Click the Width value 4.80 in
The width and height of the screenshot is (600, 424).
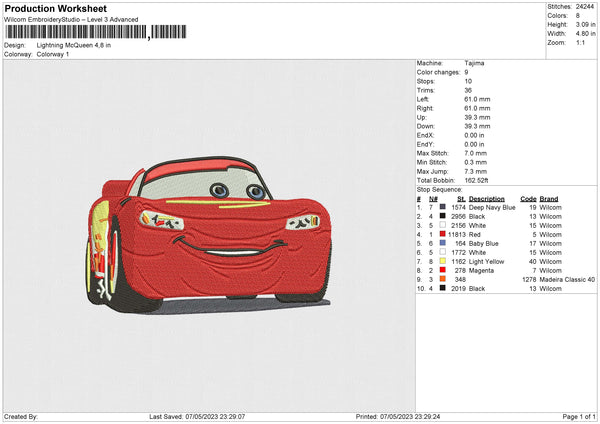[x=585, y=34]
